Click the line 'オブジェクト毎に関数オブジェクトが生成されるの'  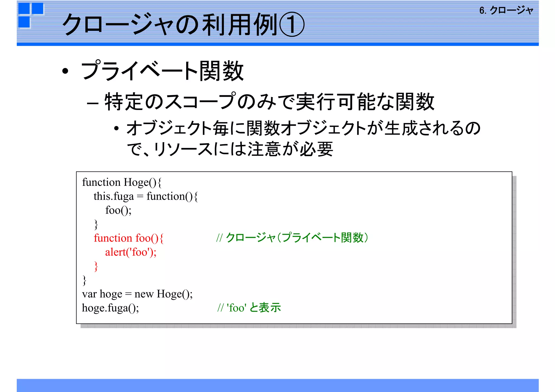pos(303,128)
